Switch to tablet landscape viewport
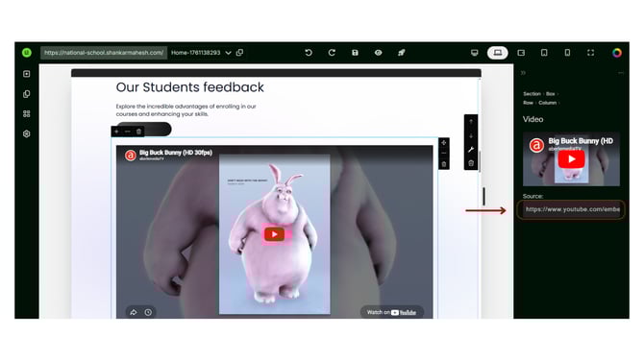 pyautogui.click(x=521, y=53)
